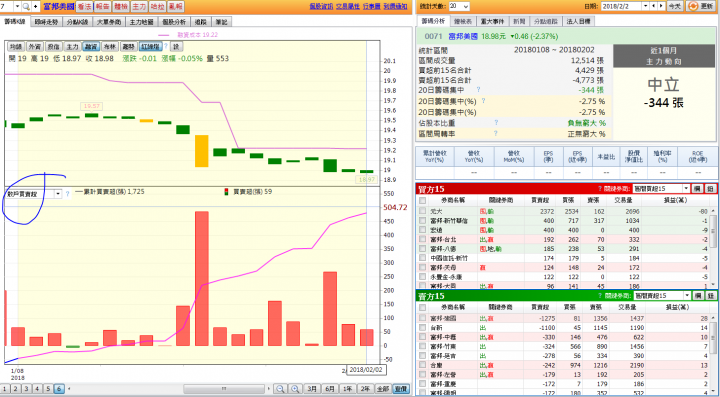Viewport: 720px width, 397px height.
Task: Click the 報告 button in the top toolbar
Action: (102, 6)
